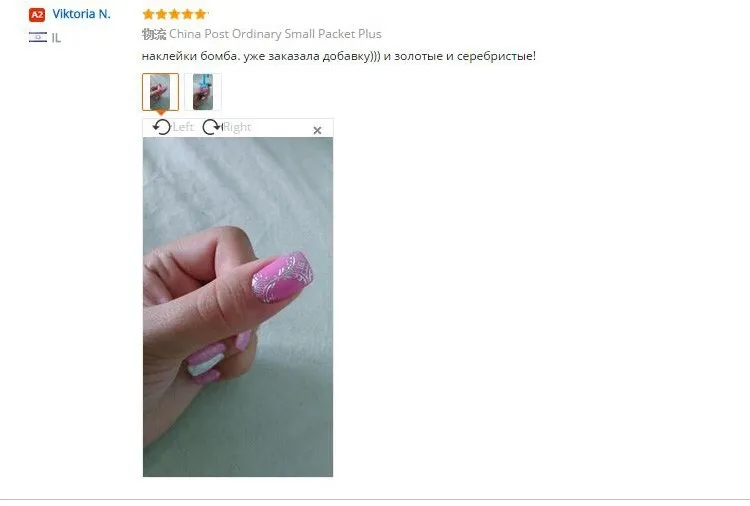
Task: Click the second rating star
Action: coord(161,14)
